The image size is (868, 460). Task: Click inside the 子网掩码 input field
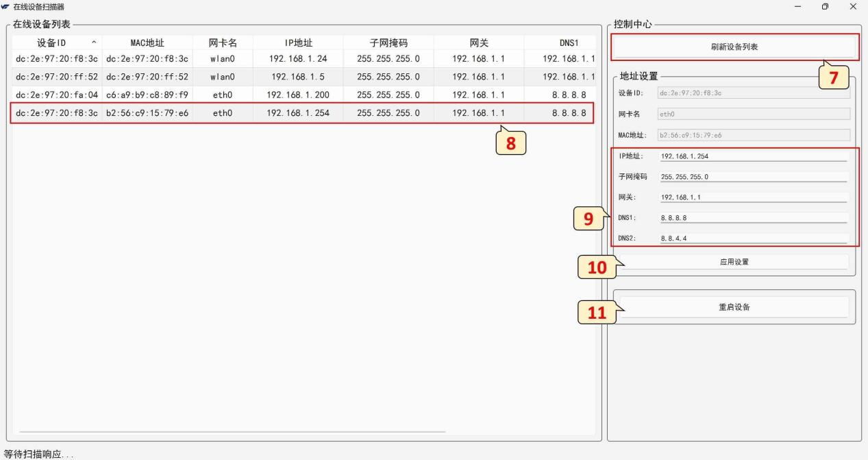click(752, 176)
